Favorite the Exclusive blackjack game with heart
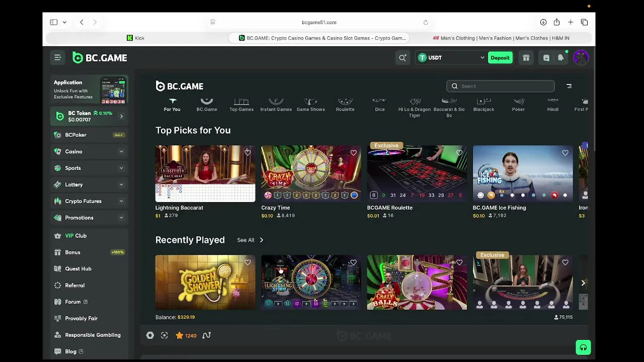The image size is (644, 362). click(x=565, y=262)
